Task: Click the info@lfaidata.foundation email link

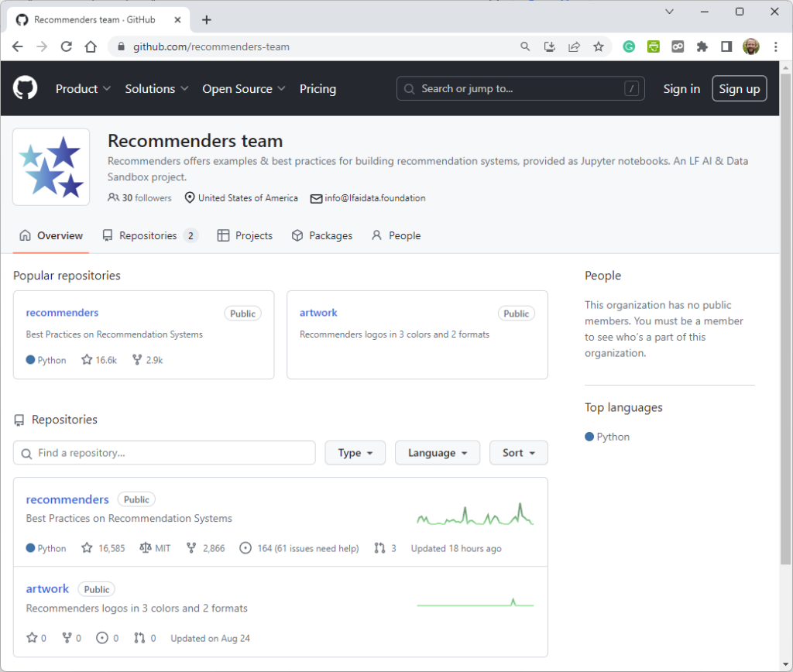Action: point(375,197)
